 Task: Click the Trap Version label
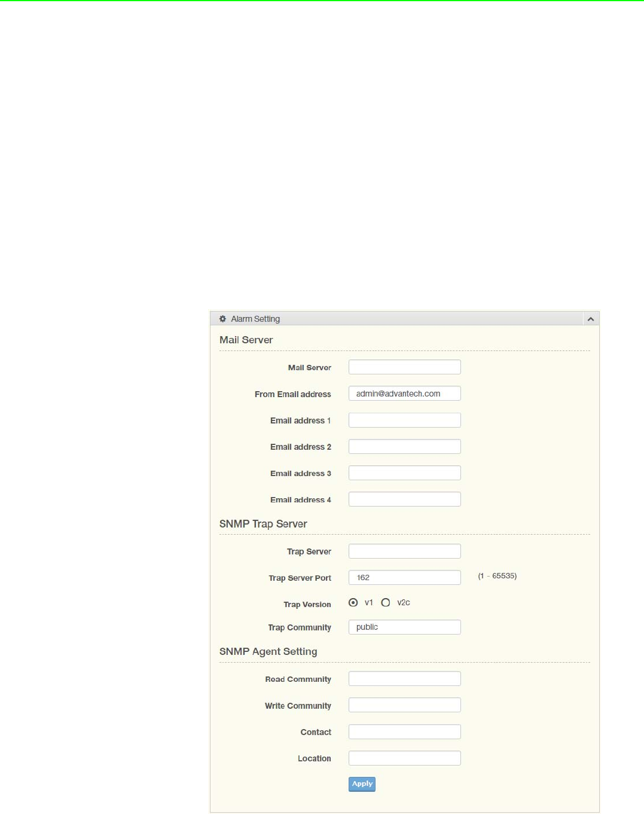(x=307, y=605)
